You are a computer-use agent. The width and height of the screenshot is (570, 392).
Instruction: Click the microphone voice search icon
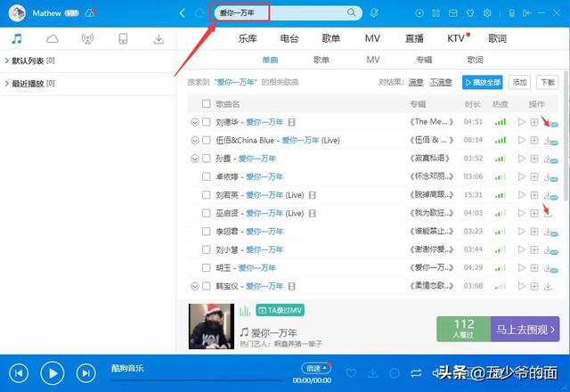374,12
